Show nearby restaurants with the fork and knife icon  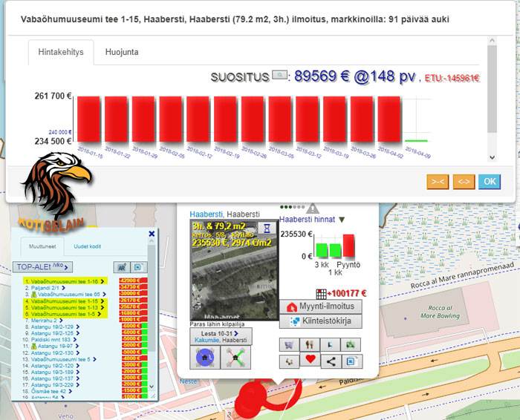tap(310, 345)
